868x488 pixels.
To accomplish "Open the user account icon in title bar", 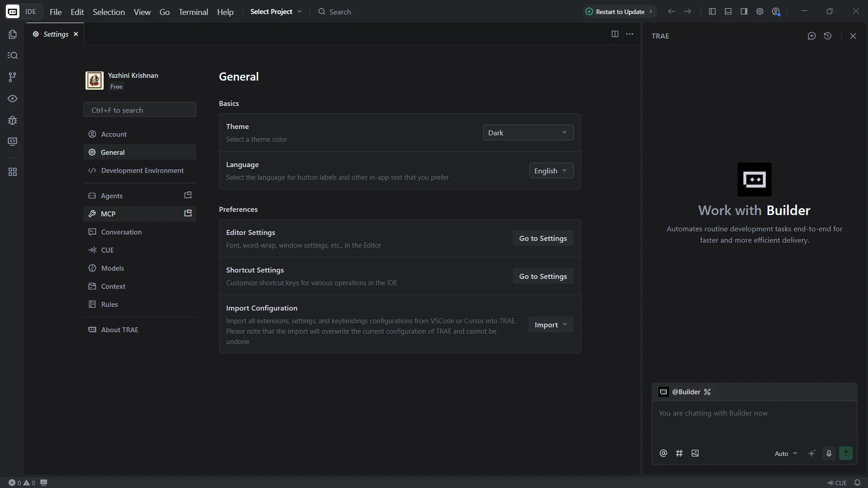I will (x=776, y=12).
